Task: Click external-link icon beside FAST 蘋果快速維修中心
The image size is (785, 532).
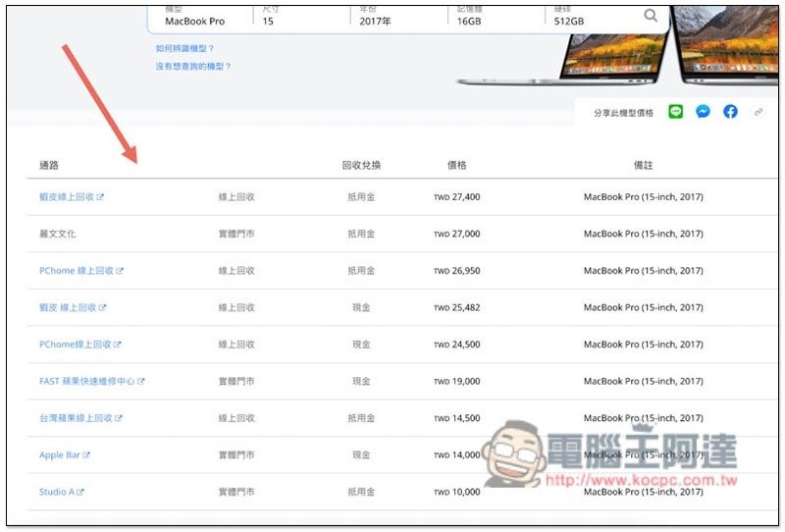Action: pyautogui.click(x=141, y=382)
